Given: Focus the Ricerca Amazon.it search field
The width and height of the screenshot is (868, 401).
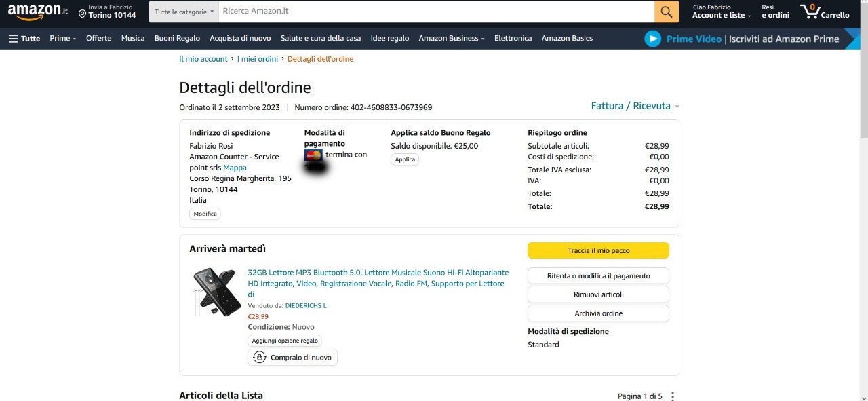Looking at the screenshot, I should click(x=436, y=12).
